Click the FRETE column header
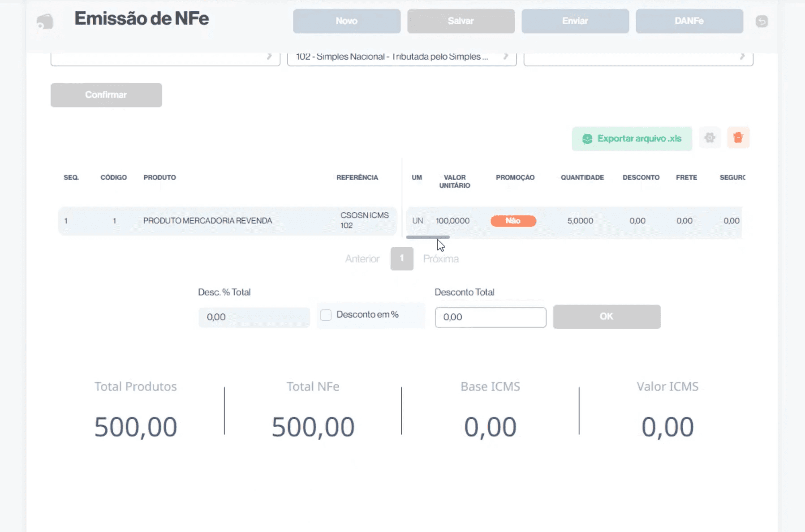Screen dimensions: 805x532 (x=686, y=177)
